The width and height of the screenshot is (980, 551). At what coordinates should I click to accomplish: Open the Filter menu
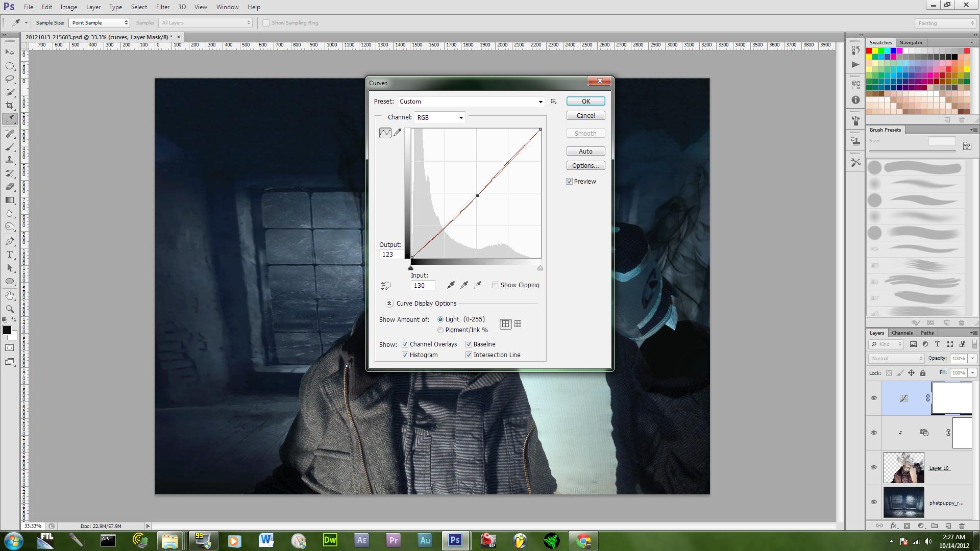[x=162, y=7]
